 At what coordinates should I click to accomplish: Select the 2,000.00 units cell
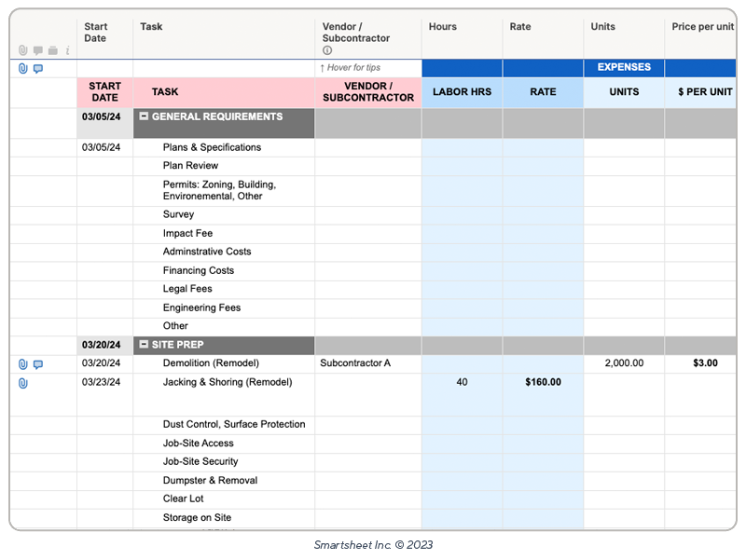coord(624,363)
